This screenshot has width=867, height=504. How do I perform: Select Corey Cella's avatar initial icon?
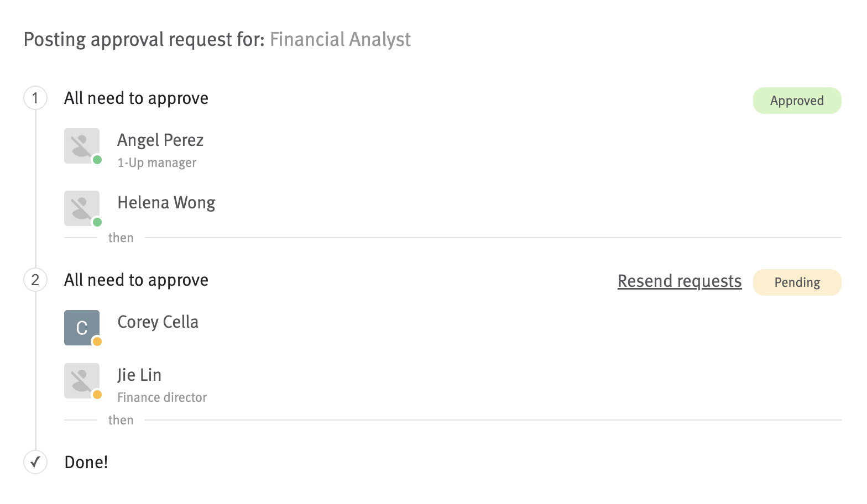point(81,327)
